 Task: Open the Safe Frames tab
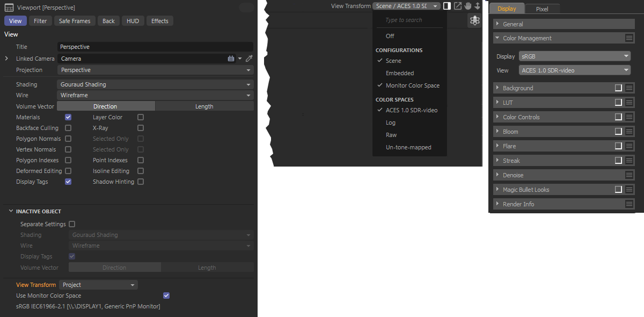click(75, 21)
